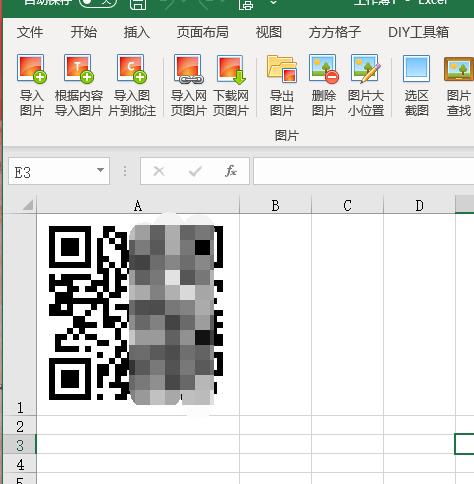The height and width of the screenshot is (484, 474).
Task: Click 图片查找 icon
Action: (459, 69)
